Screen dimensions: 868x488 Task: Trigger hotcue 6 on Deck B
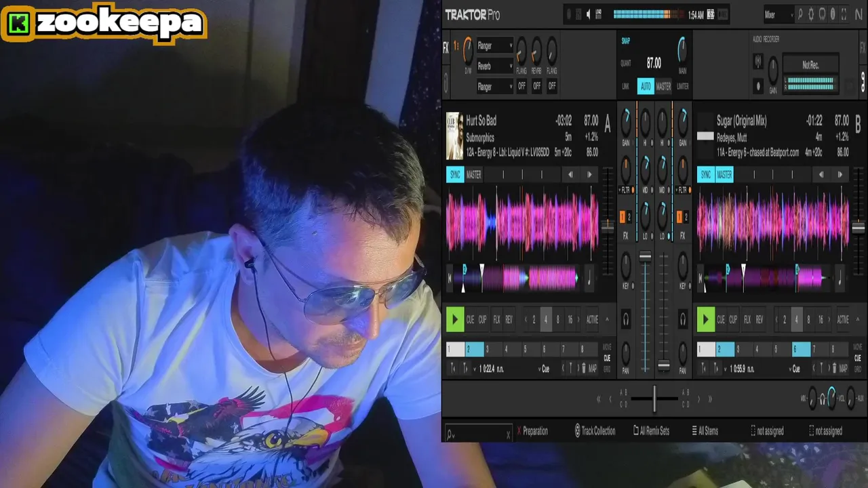click(x=801, y=350)
